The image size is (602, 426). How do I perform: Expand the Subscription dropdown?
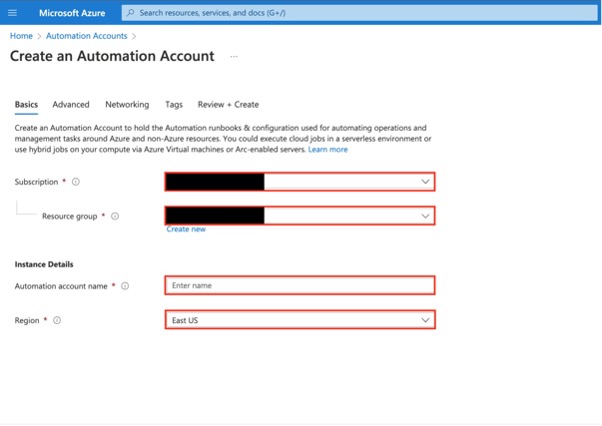300,182
